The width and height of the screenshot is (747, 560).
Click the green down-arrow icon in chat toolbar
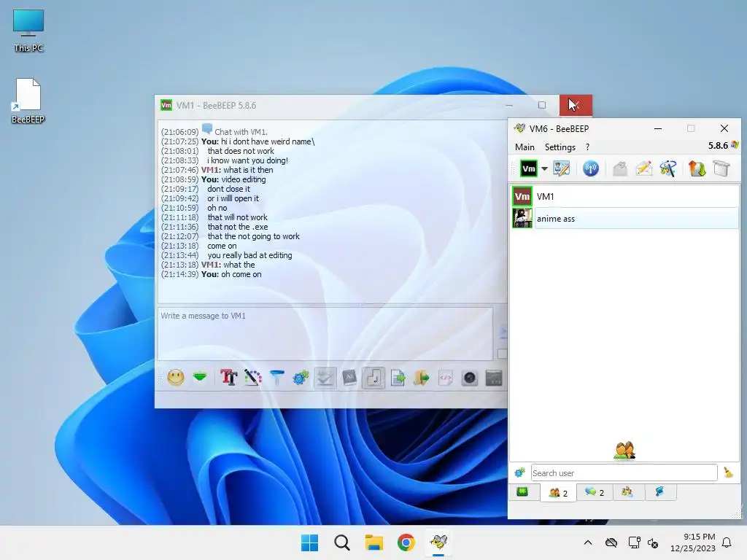pyautogui.click(x=200, y=378)
